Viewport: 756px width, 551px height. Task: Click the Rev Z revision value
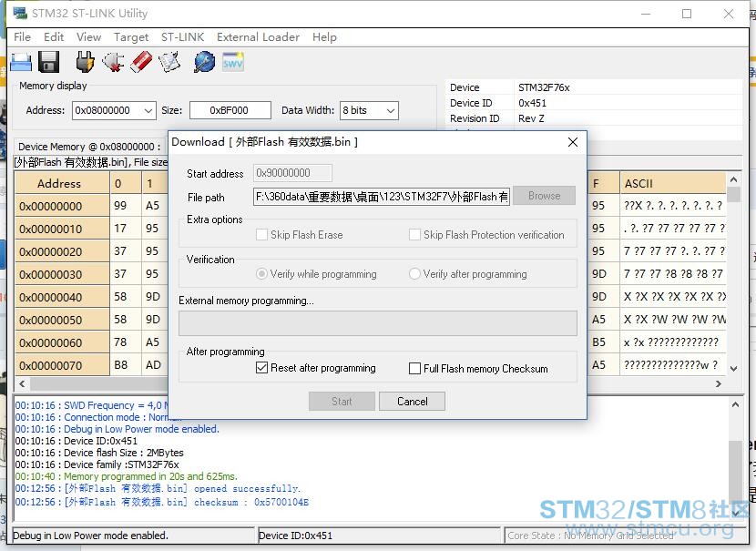(x=531, y=118)
